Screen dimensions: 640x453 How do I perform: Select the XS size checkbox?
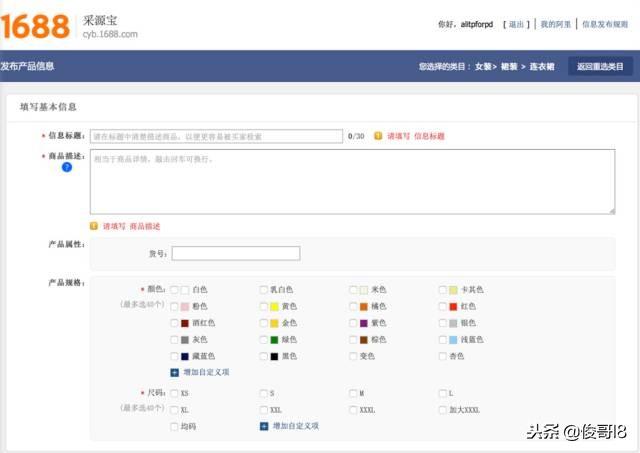[x=174, y=393]
